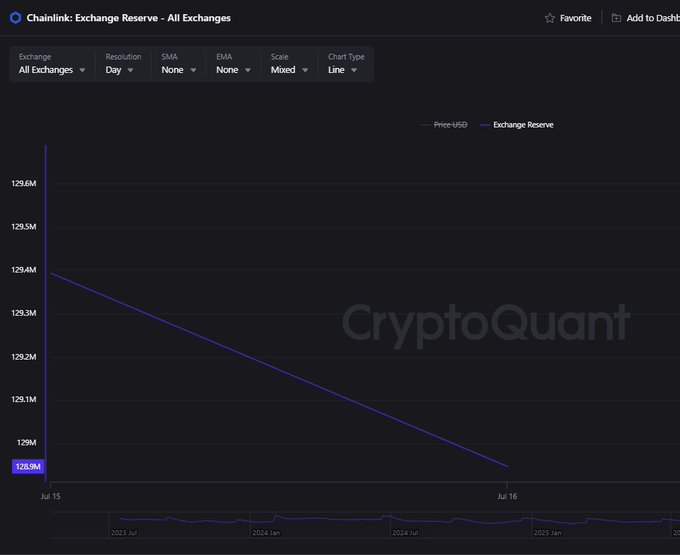The image size is (680, 555).
Task: Click the Add to Dashboard folder icon
Action: [616, 18]
